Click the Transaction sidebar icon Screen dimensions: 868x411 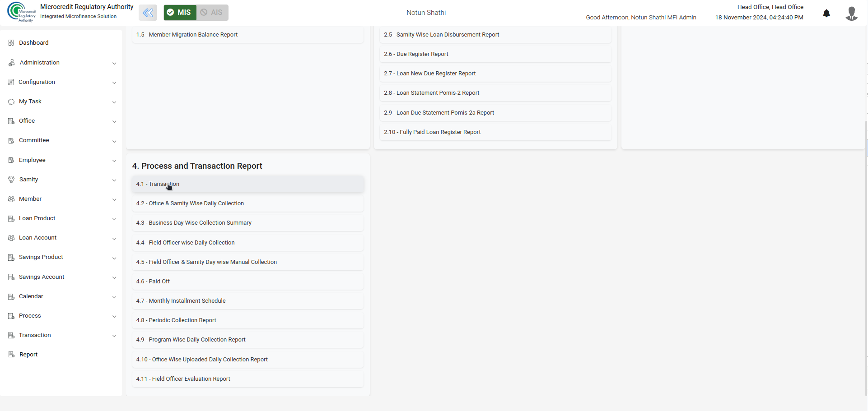pos(11,335)
